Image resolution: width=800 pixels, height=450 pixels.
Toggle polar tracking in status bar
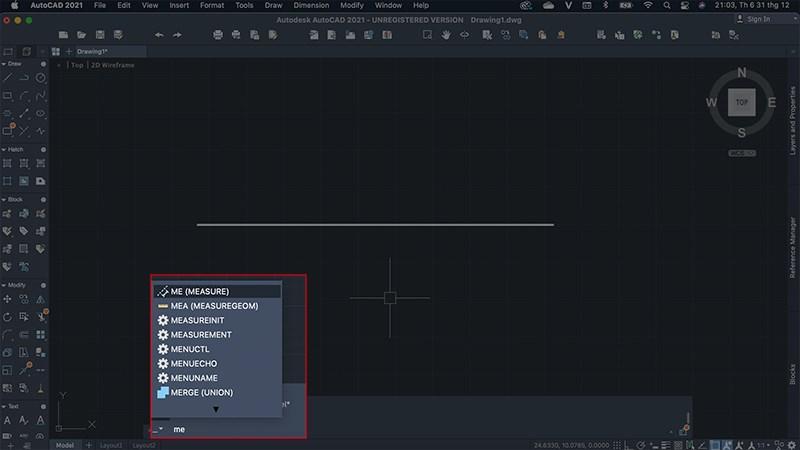[x=641, y=445]
